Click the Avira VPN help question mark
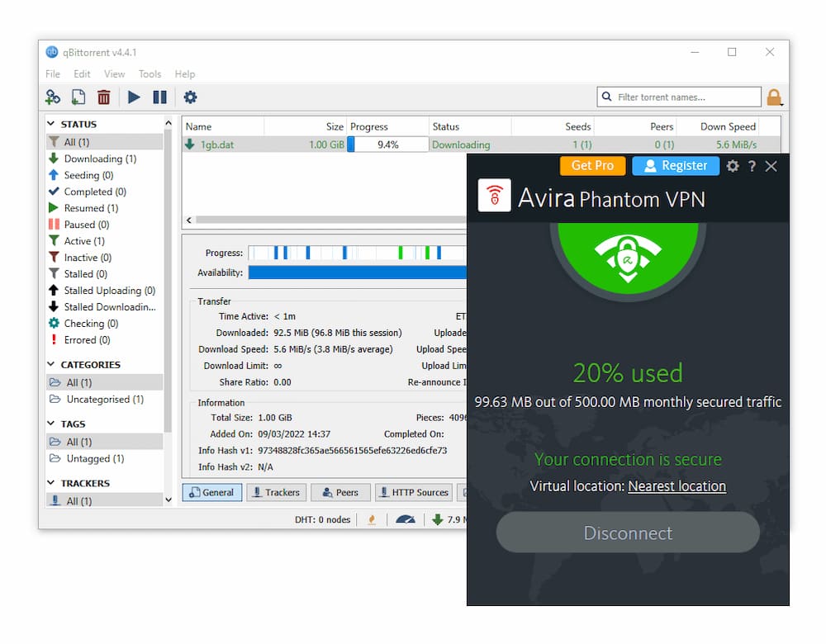Image resolution: width=826 pixels, height=644 pixels. coord(752,166)
